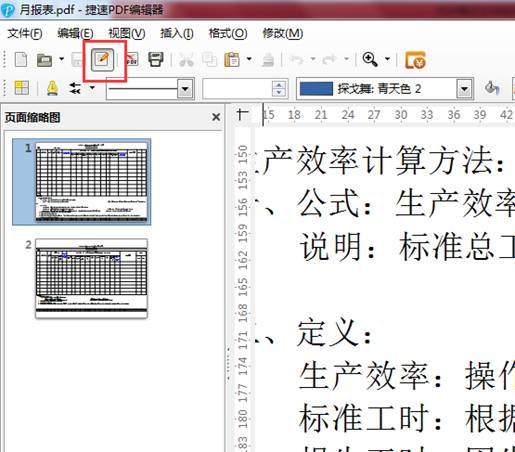Open the 格式(O) menu
Image resolution: width=515 pixels, height=452 pixels.
tap(228, 33)
